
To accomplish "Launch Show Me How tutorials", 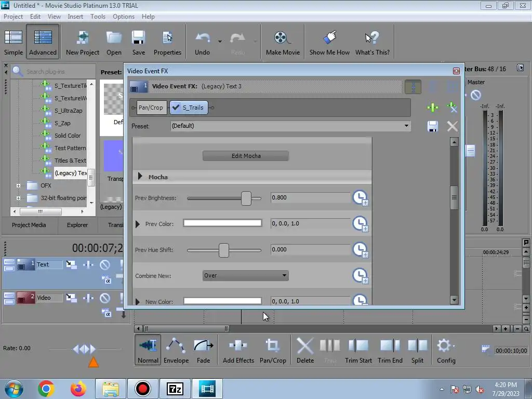I will click(x=329, y=42).
